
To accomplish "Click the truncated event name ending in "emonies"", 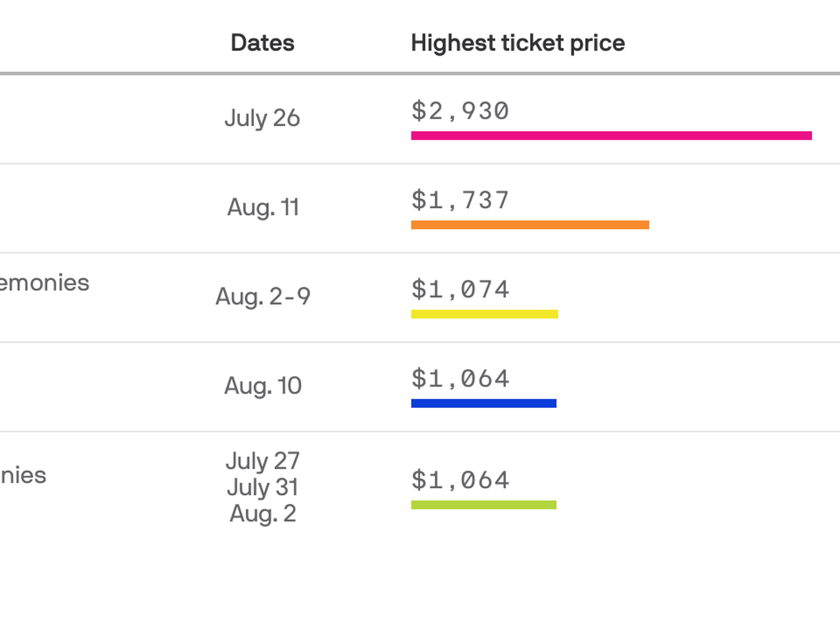I will [x=44, y=283].
